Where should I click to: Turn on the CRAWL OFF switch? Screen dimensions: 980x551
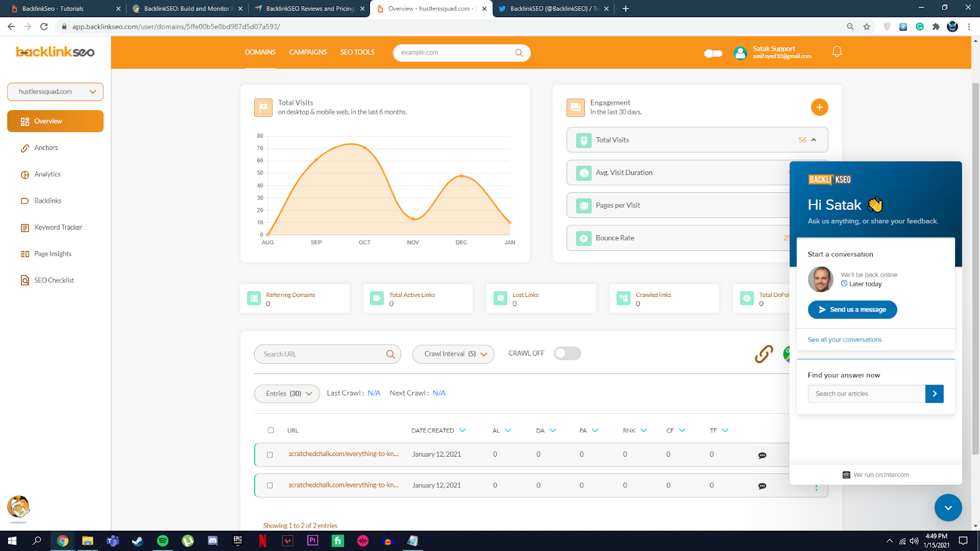[x=567, y=353]
